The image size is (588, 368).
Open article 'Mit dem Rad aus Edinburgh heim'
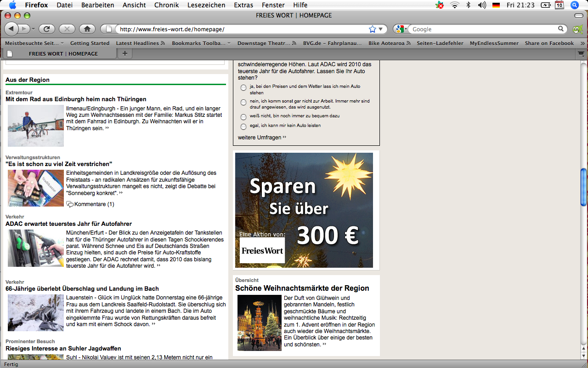point(76,99)
